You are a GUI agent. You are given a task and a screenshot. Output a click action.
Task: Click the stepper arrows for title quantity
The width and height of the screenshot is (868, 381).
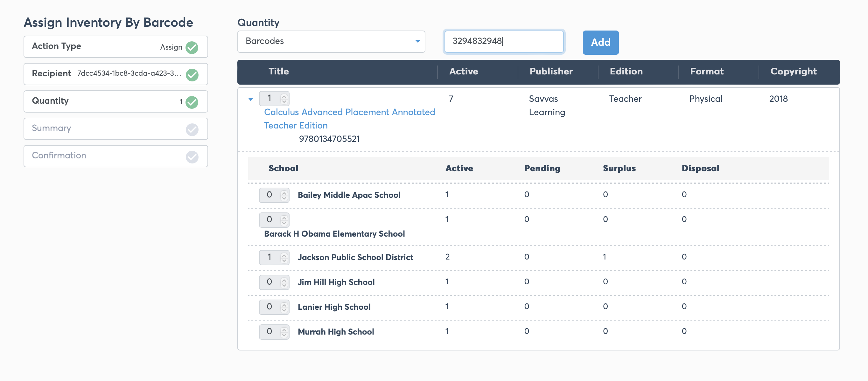pyautogui.click(x=284, y=98)
